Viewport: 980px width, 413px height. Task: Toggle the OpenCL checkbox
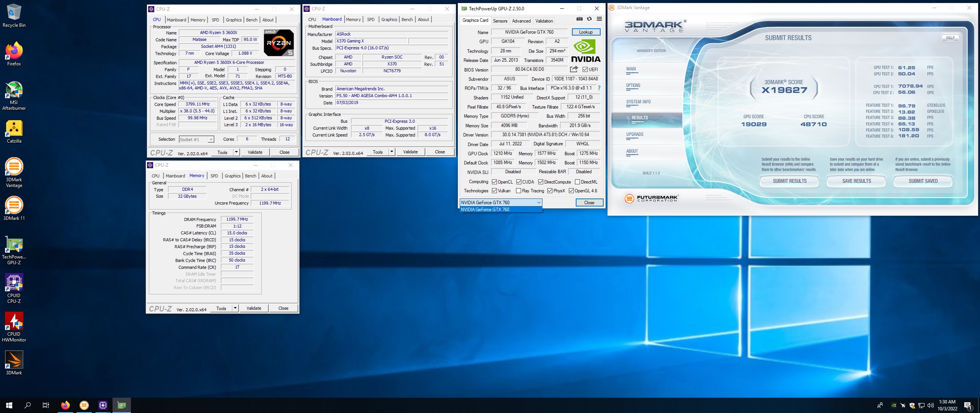click(x=494, y=182)
